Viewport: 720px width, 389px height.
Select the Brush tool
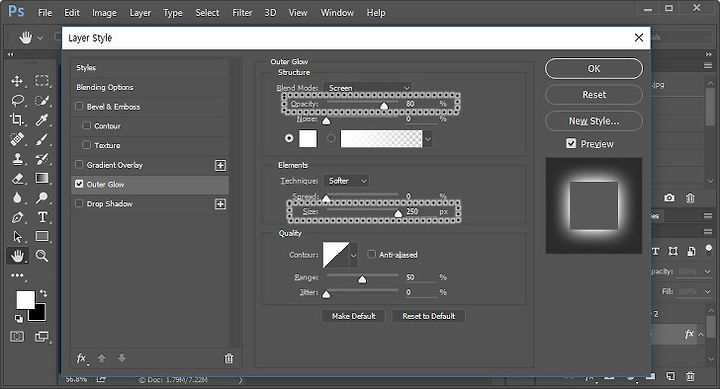click(42, 139)
